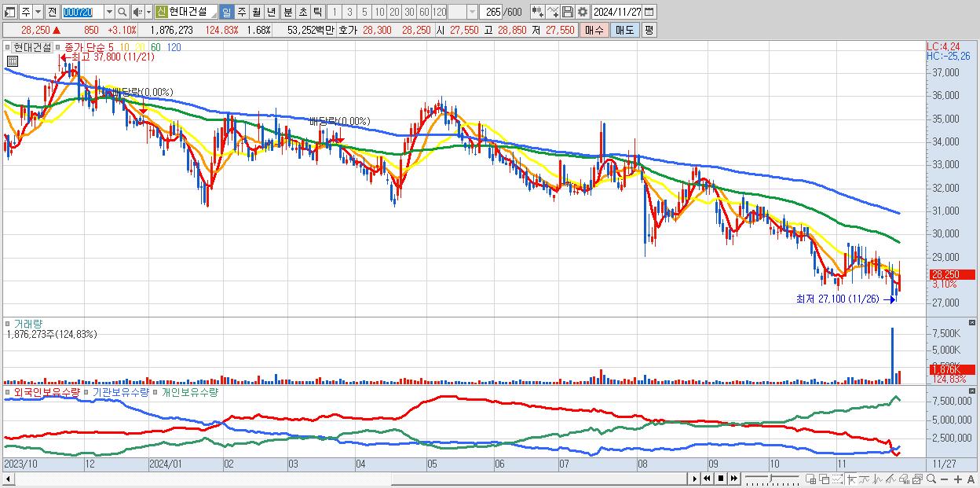The width and height of the screenshot is (980, 488).
Task: Toggle the speaker sound icon
Action: click(137, 12)
